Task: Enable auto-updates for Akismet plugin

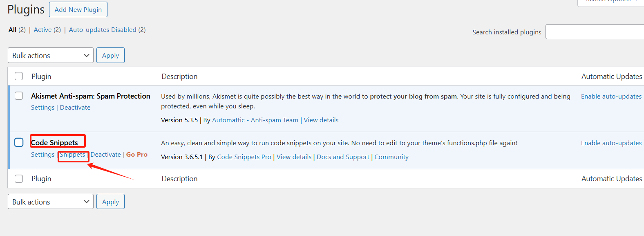Action: (611, 96)
